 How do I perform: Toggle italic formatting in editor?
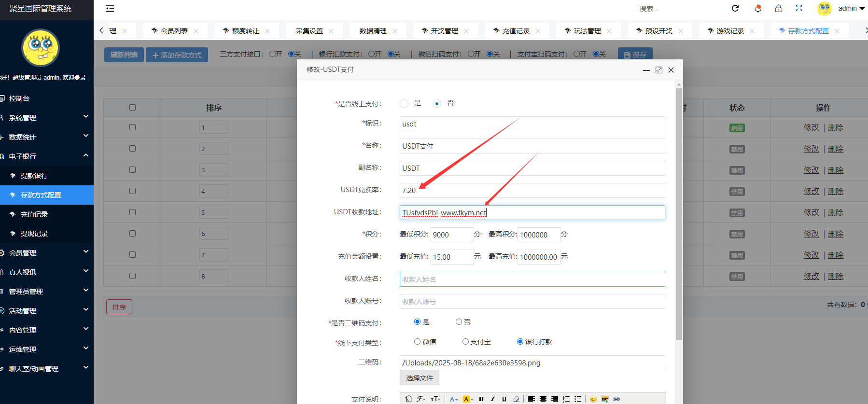click(x=492, y=399)
